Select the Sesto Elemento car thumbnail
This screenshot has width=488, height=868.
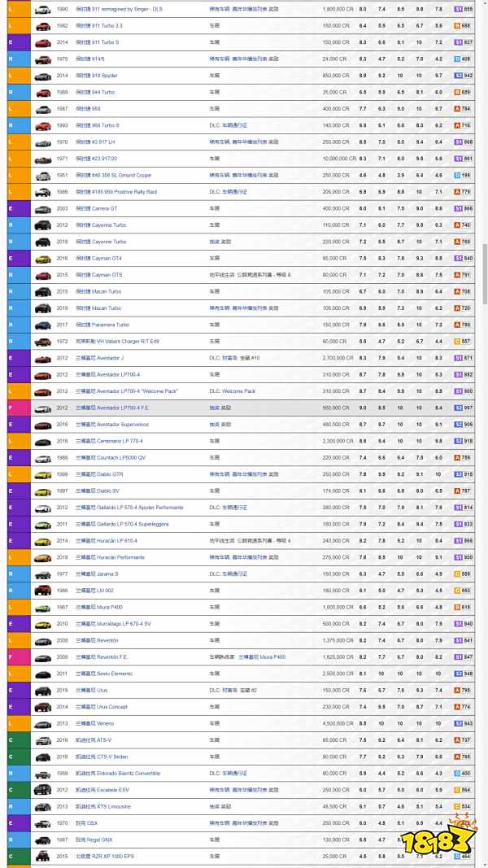42,674
